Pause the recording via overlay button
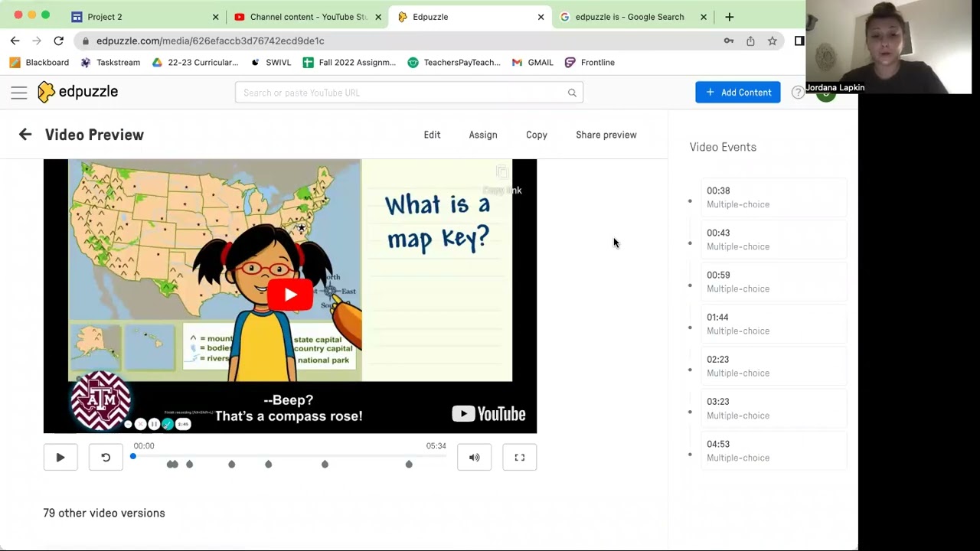The image size is (980, 551). tap(154, 424)
